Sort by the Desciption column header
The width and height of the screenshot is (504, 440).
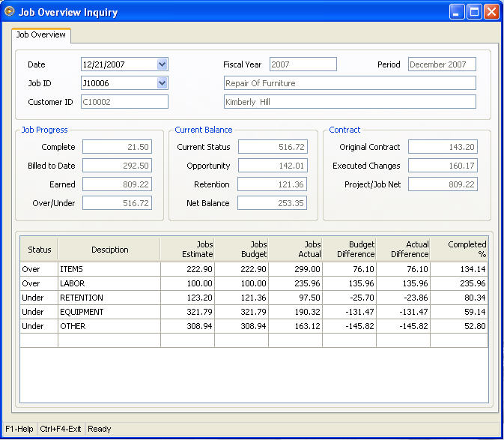click(109, 250)
